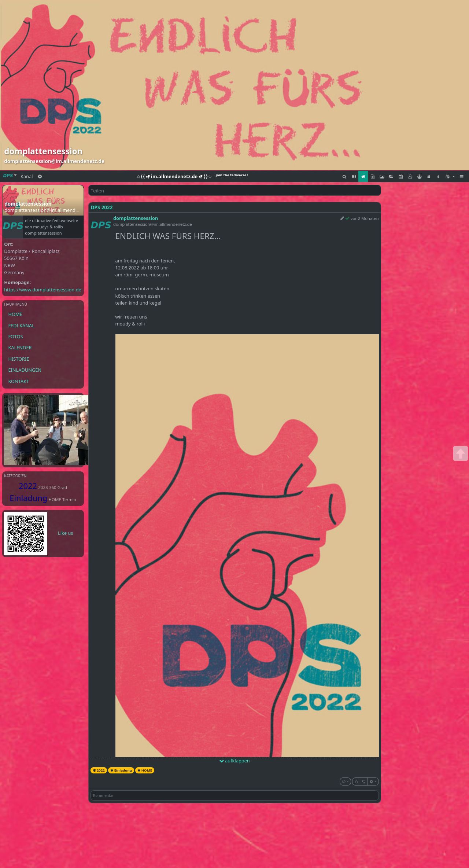Dislike the post with thumbs-down

pos(364,781)
